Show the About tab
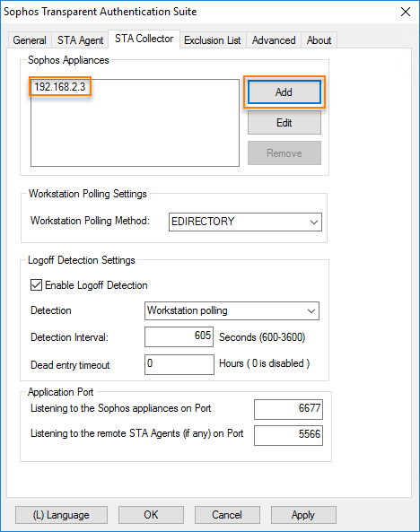420x532 pixels. [x=319, y=40]
